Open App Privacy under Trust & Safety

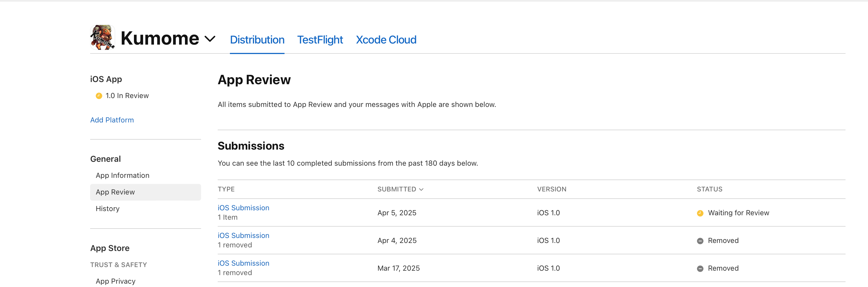(116, 281)
